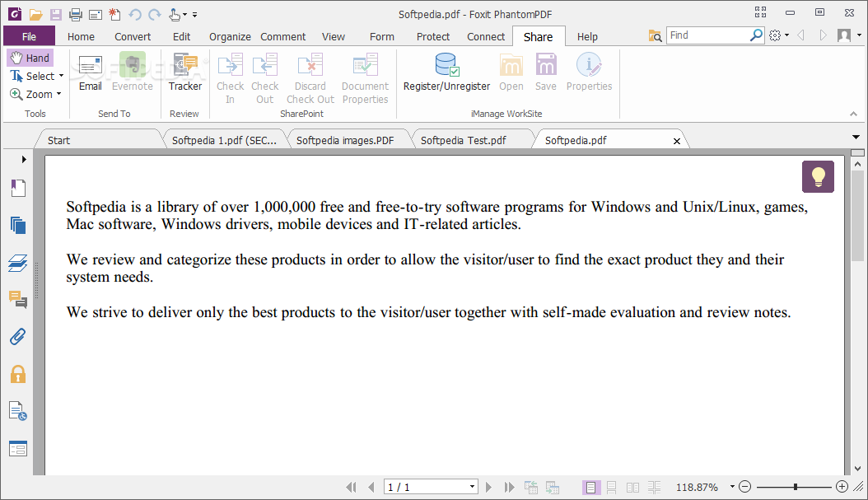Click SharePoint Check In icon
Image resolution: width=868 pixels, height=500 pixels.
[231, 78]
